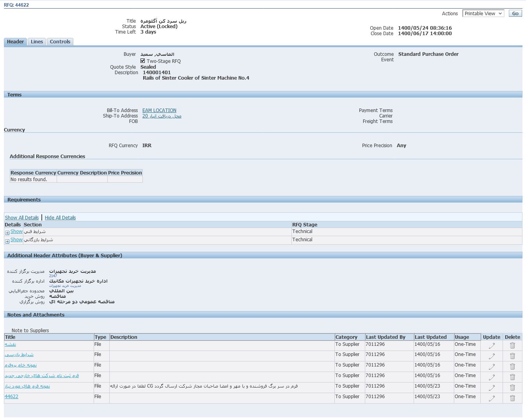Click Hide All Details link
This screenshot has height=420, width=526.
pos(60,218)
